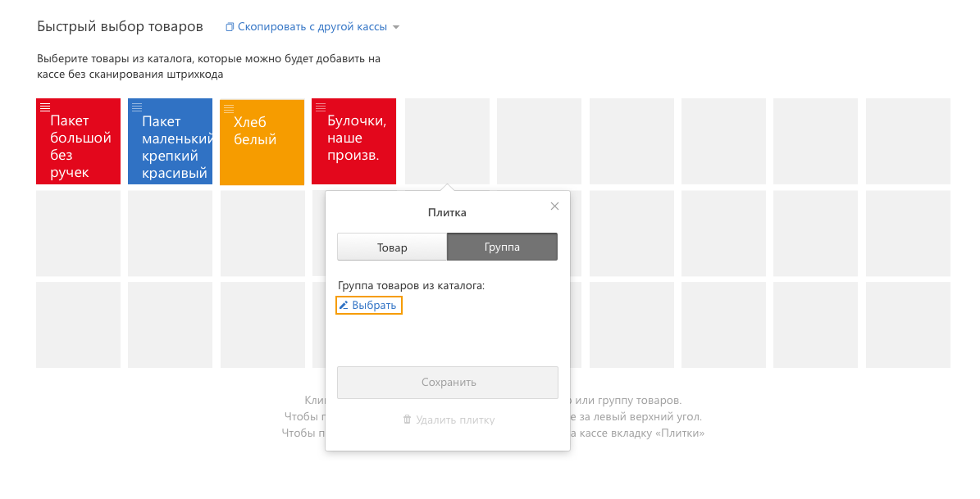Click the pencil icon next to Выбрать
Image resolution: width=980 pixels, height=499 pixels.
tap(344, 306)
